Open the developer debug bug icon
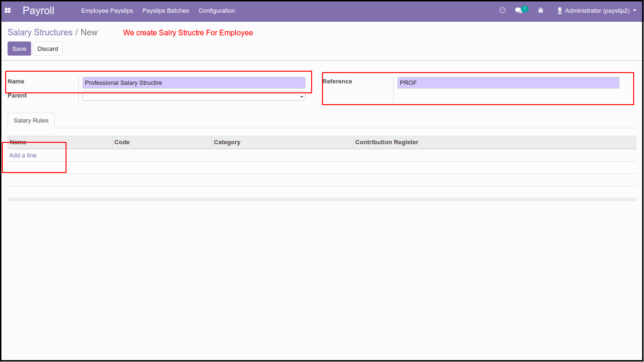 tap(541, 10)
